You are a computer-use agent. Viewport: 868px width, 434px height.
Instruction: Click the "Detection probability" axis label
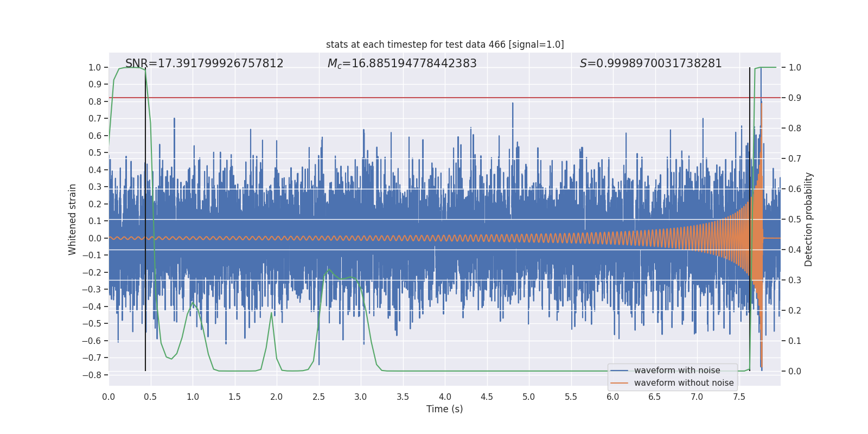coord(809,219)
